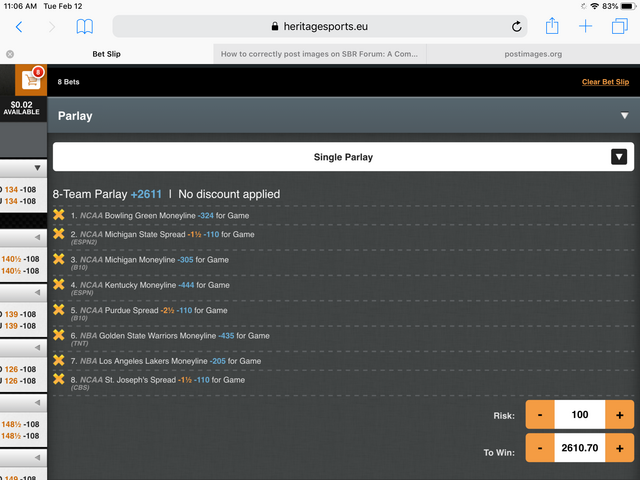This screenshot has width=640, height=480.
Task: Remove Michigan State Spread from parlay
Action: pyautogui.click(x=59, y=233)
